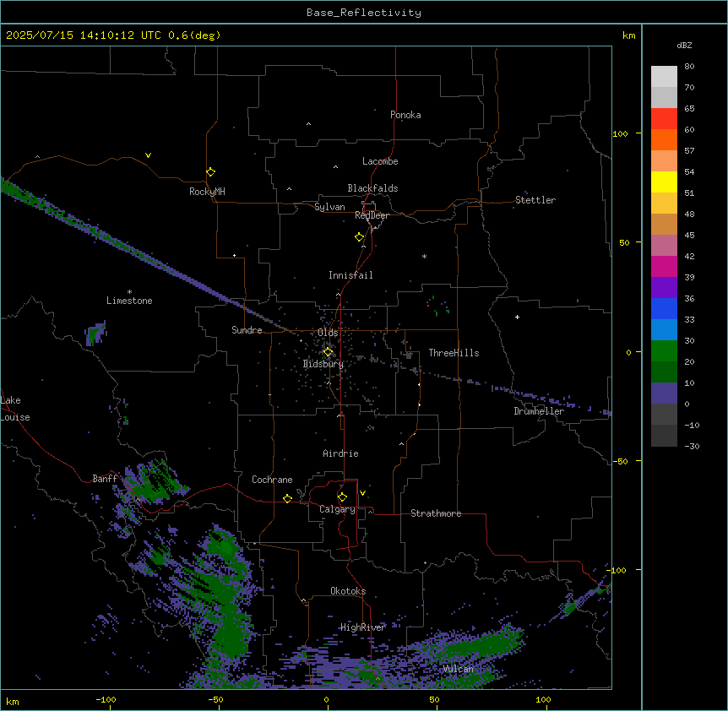This screenshot has width=728, height=711.
Task: Select the Drumheller label
Action: [x=539, y=411]
